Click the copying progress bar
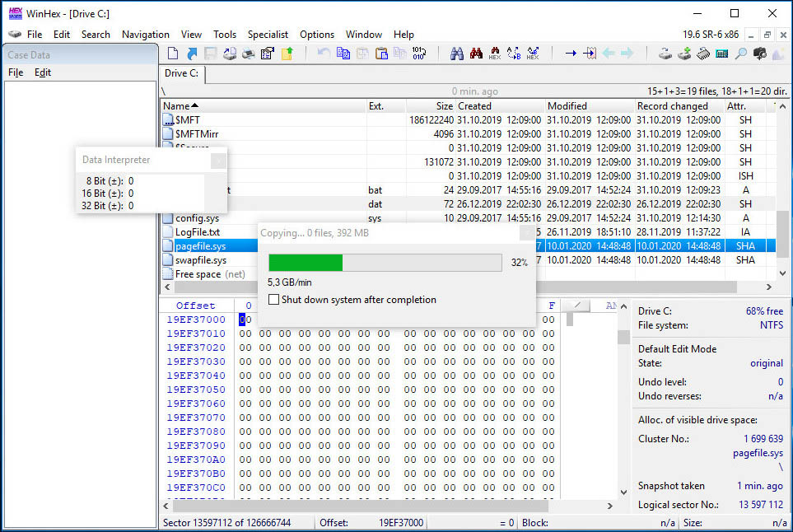 (385, 263)
